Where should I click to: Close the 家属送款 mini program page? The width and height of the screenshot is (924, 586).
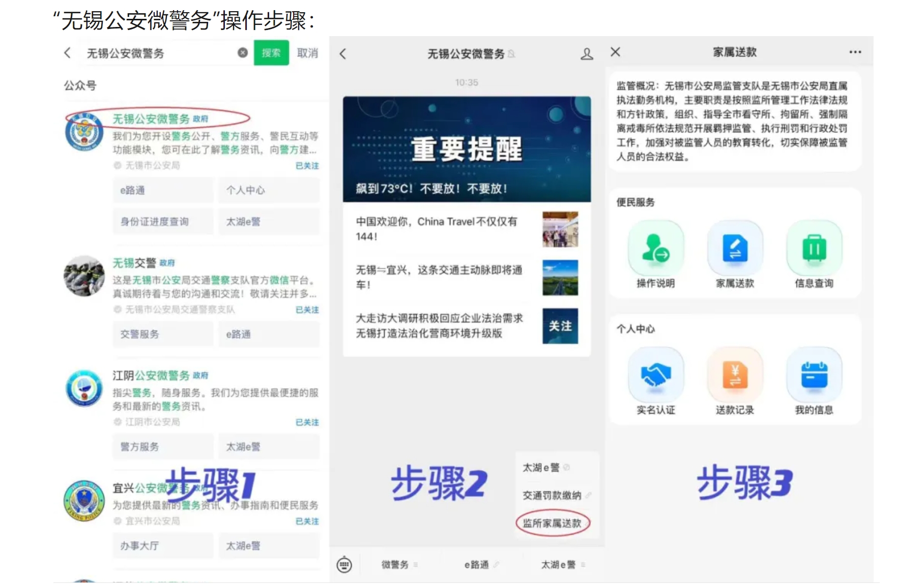click(x=615, y=52)
